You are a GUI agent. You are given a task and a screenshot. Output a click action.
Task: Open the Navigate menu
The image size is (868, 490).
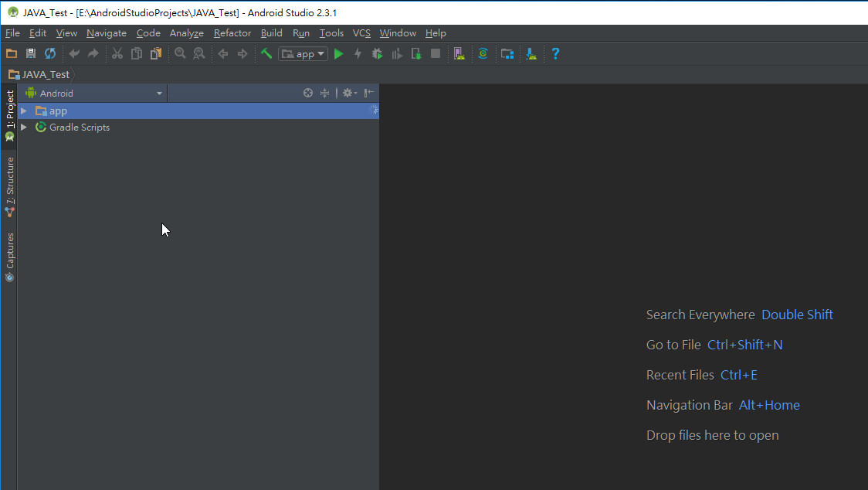107,33
